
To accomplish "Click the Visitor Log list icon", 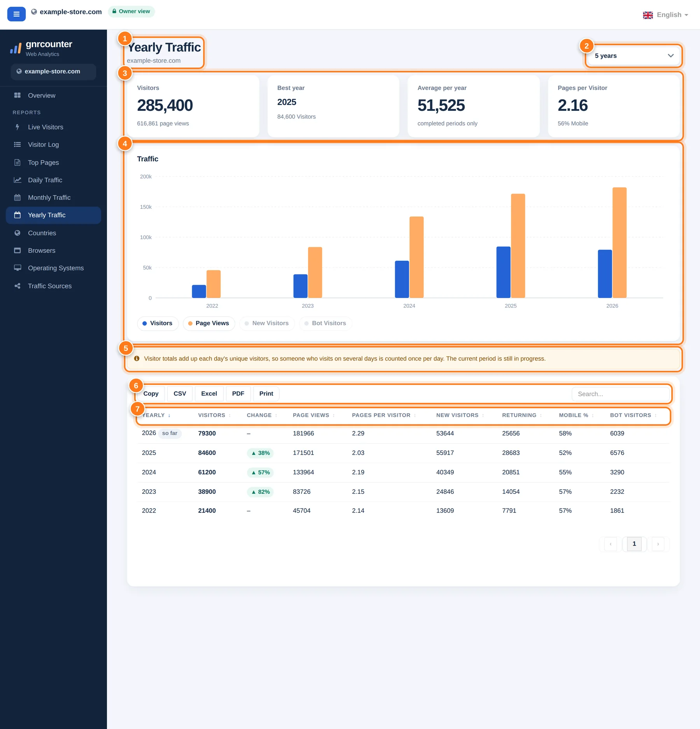I will tap(17, 145).
